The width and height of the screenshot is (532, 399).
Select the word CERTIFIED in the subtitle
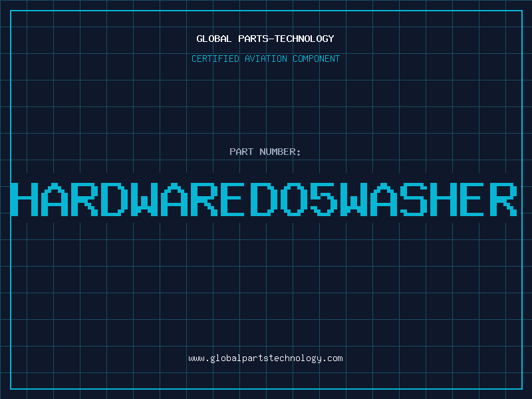pyautogui.click(x=215, y=59)
